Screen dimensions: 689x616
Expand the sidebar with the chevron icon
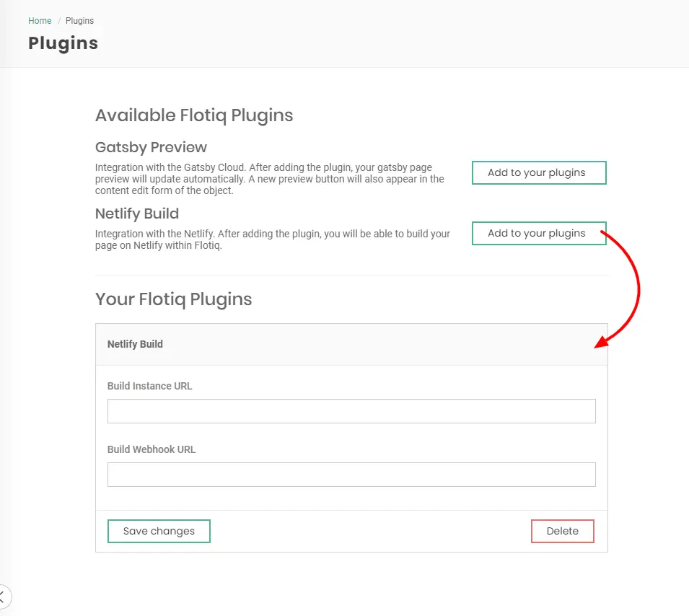pyautogui.click(x=3, y=597)
